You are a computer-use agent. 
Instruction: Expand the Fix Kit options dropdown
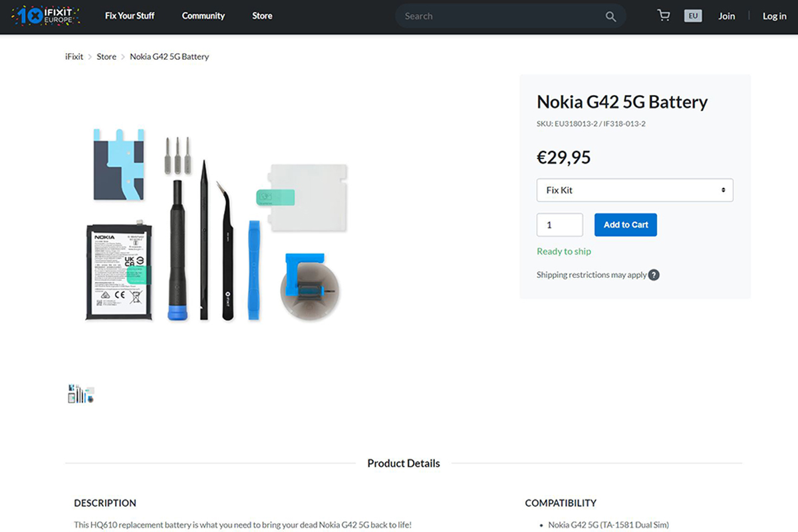(x=635, y=190)
